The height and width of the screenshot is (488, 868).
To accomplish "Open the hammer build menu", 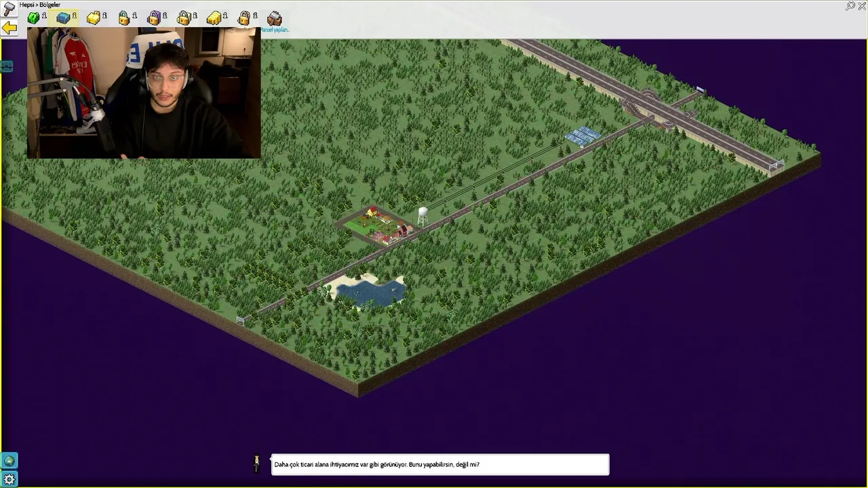I will coord(9,9).
